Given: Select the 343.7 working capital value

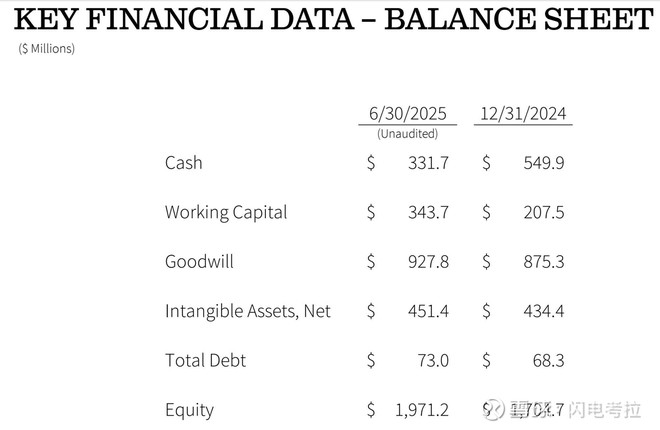Looking at the screenshot, I should tap(428, 212).
